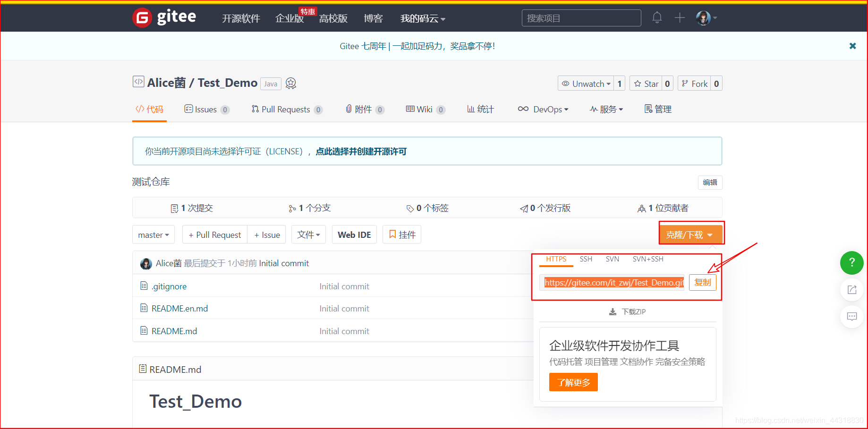The image size is (868, 429).
Task: Open the 克隆/下载 dropdown button
Action: click(x=690, y=235)
